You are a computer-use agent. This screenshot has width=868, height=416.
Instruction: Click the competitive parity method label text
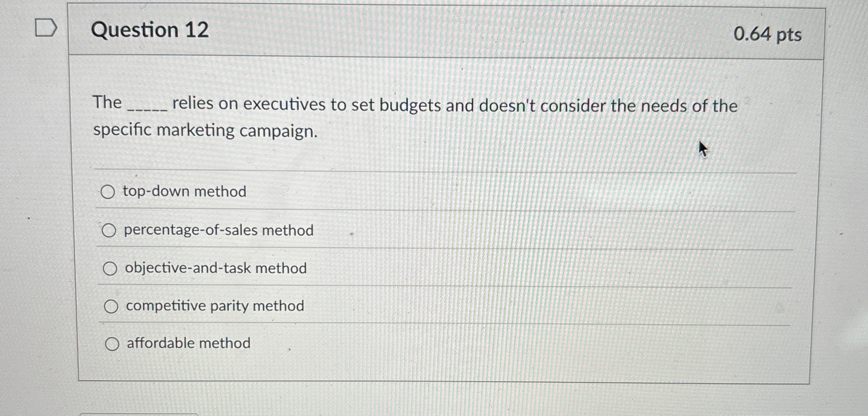(x=214, y=306)
